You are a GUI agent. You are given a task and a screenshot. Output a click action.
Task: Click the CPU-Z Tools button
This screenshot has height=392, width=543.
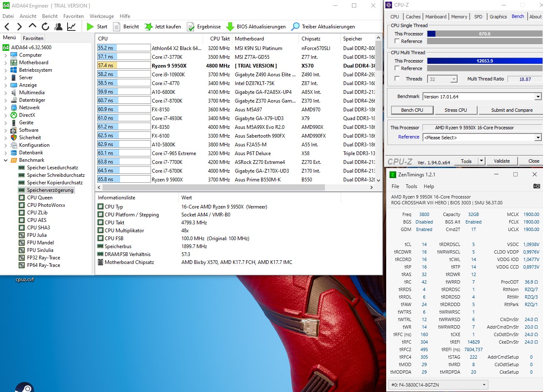tap(466, 161)
